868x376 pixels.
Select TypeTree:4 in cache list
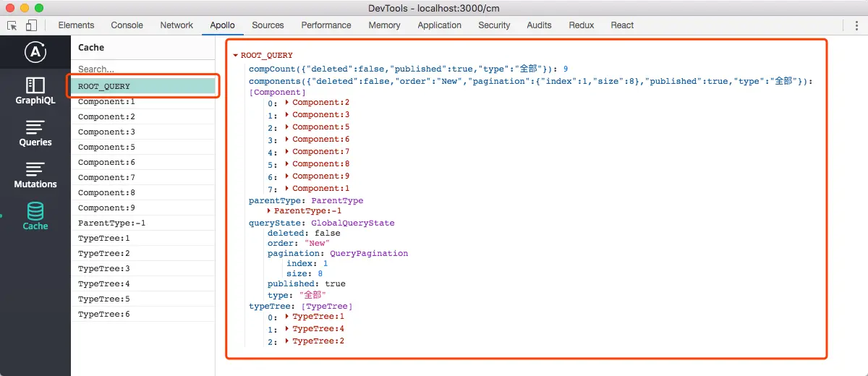pyautogui.click(x=143, y=283)
